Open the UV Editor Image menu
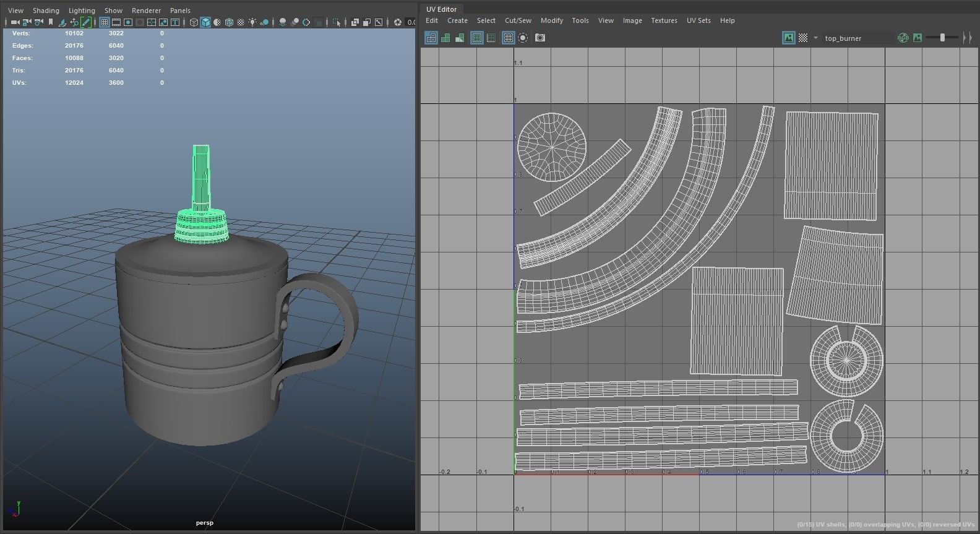Viewport: 980px width, 534px height. [x=632, y=20]
